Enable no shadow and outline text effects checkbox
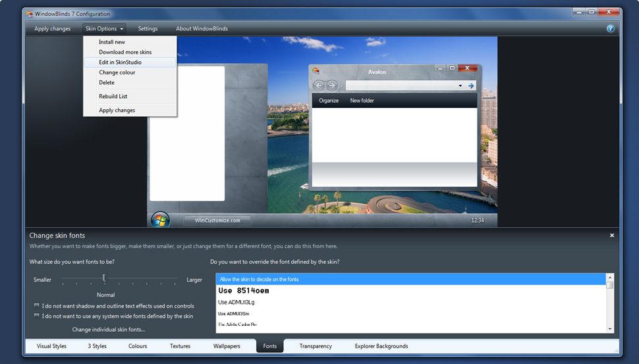This screenshot has height=364, width=639. click(36, 306)
